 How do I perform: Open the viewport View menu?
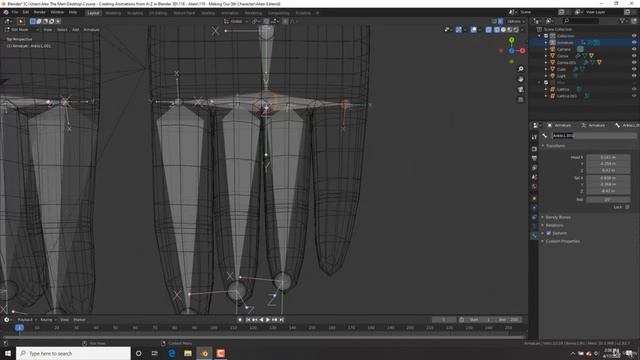coord(48,30)
